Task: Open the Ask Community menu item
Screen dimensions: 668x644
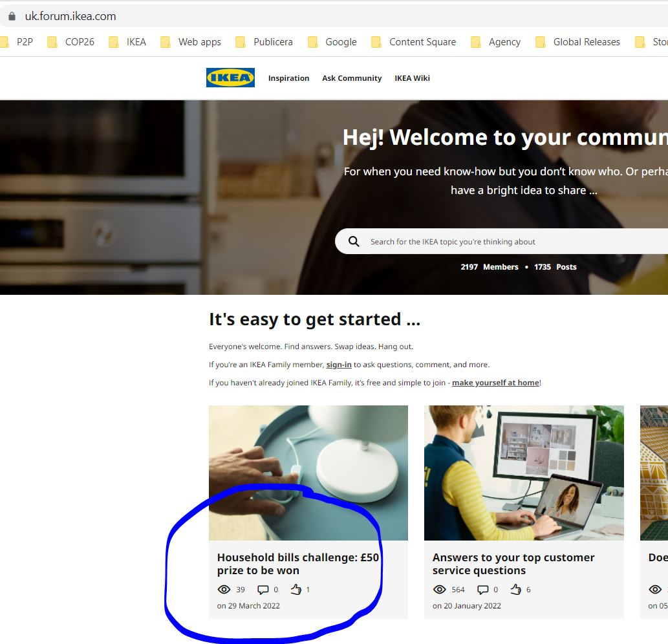Action: tap(352, 78)
